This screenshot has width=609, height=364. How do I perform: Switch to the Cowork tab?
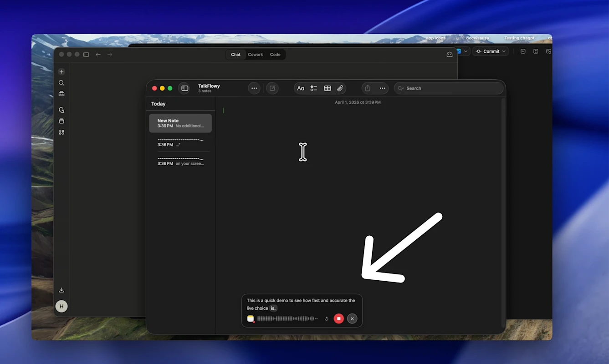255,55
